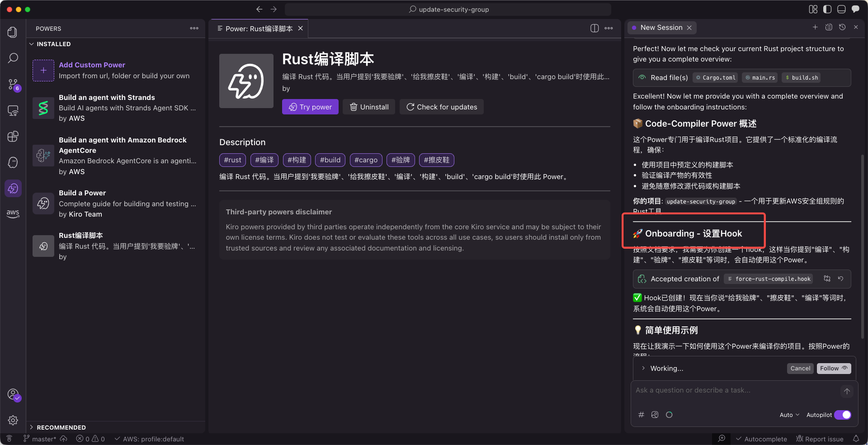Toggle the bottom panel layout icon
Screen dimensions: 868x445
click(x=841, y=9)
